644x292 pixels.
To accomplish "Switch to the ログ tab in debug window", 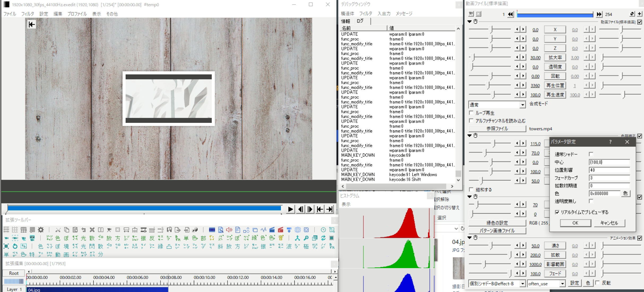I will click(360, 21).
